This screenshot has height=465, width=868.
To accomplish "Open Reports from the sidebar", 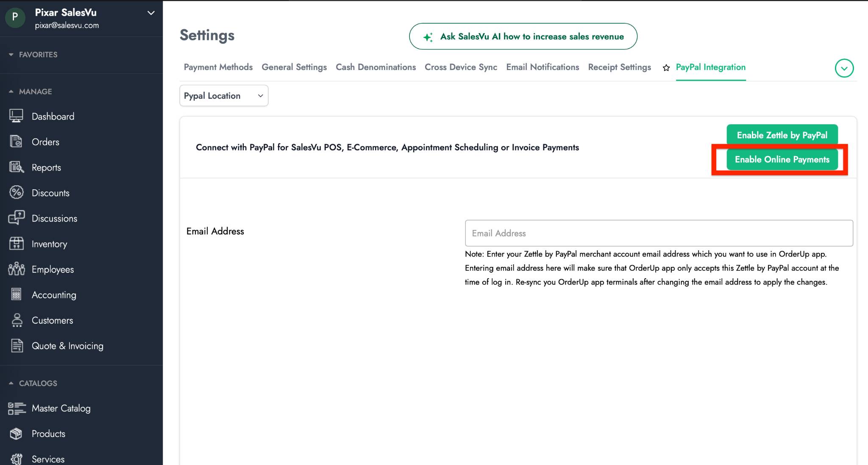I will 46,168.
